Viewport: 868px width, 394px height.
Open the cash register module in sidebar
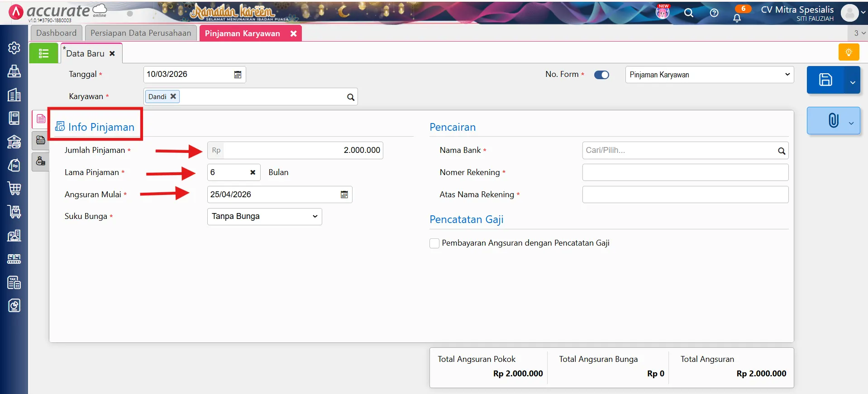tap(14, 71)
